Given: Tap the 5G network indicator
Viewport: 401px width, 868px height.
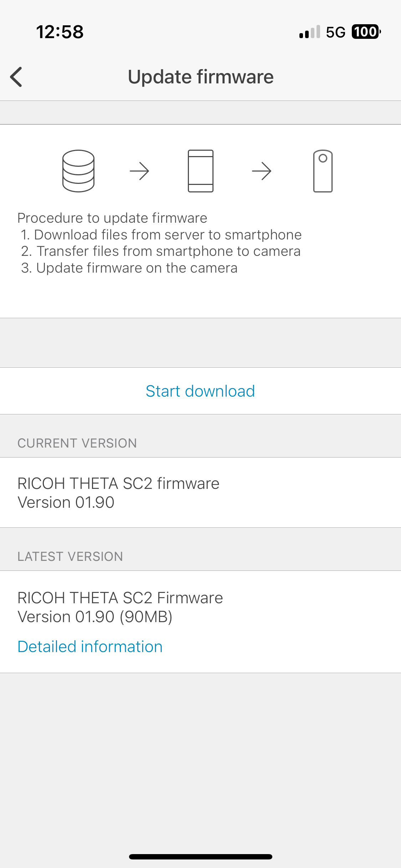Looking at the screenshot, I should pyautogui.click(x=336, y=32).
